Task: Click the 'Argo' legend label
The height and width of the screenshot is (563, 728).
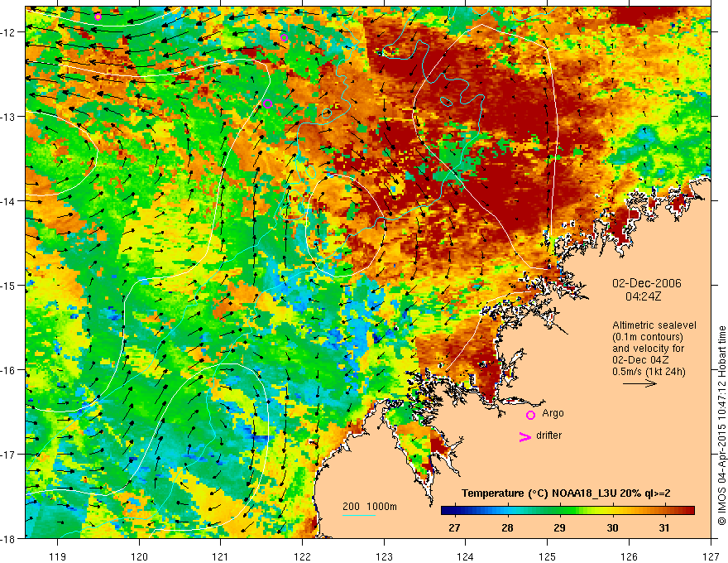Action: coord(553,413)
